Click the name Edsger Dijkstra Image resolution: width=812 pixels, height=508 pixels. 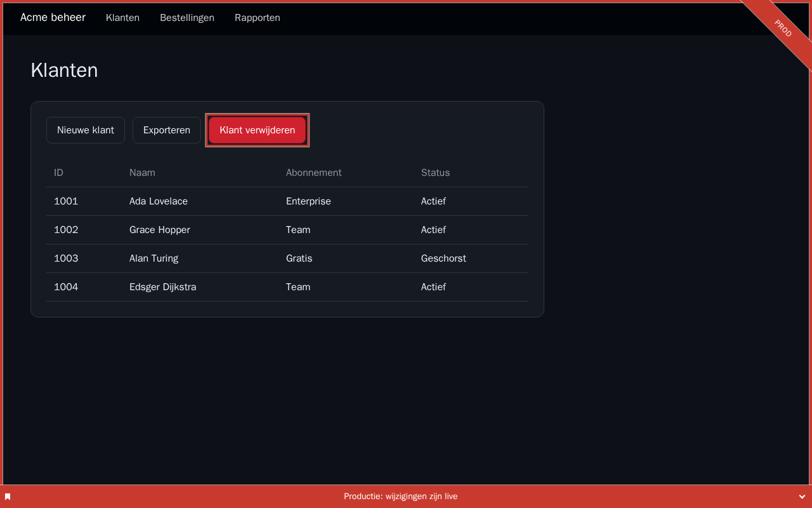(162, 287)
